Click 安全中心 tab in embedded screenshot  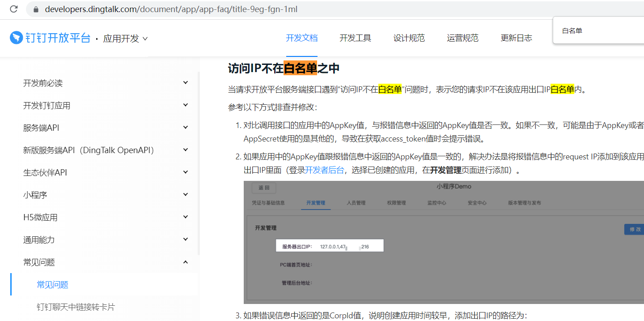point(477,203)
